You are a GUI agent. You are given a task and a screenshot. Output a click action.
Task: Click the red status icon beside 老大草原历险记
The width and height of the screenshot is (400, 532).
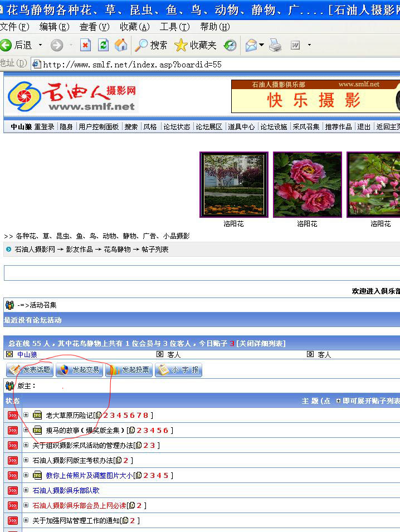pyautogui.click(x=13, y=415)
